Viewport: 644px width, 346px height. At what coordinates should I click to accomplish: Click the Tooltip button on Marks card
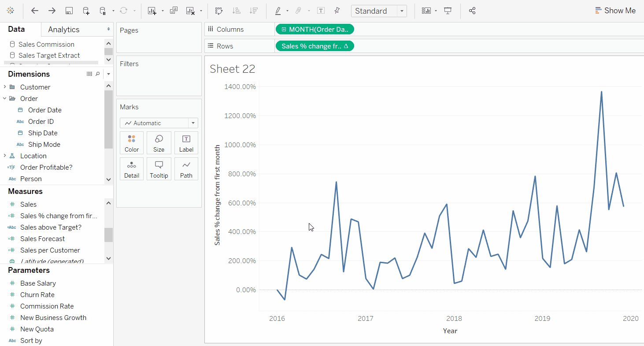(159, 169)
